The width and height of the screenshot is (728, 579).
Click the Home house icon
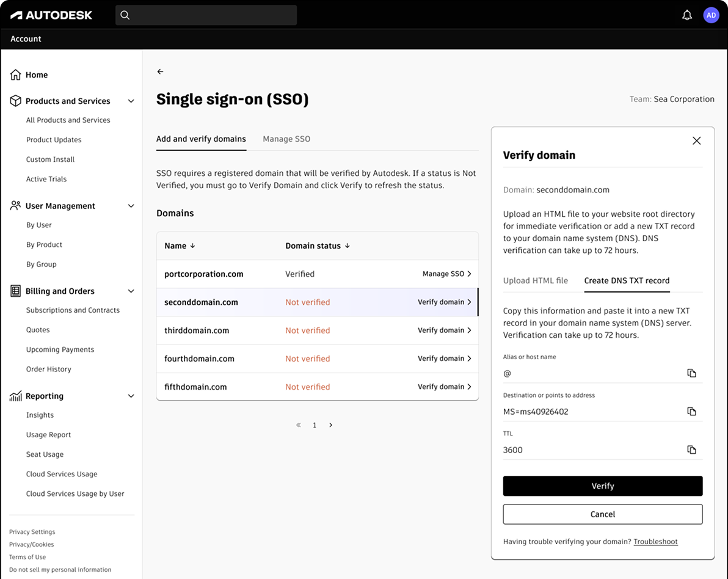click(15, 75)
